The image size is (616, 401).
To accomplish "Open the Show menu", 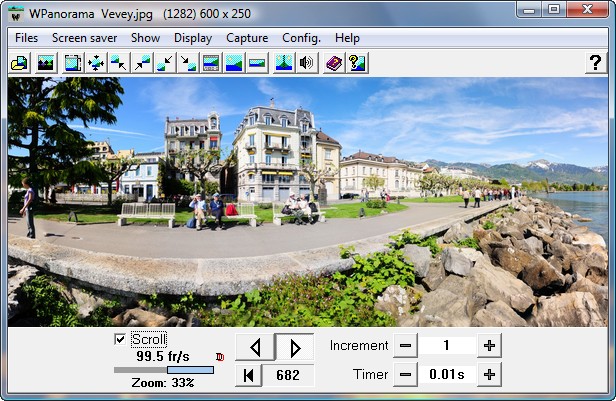I will (x=145, y=38).
